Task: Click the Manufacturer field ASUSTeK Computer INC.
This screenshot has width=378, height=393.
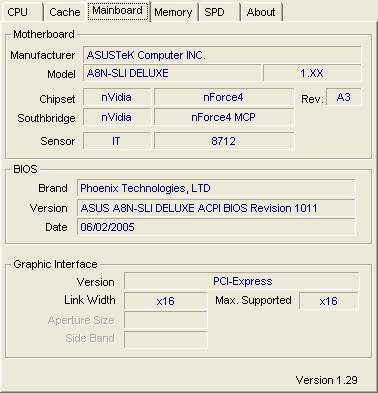Action: 222,55
